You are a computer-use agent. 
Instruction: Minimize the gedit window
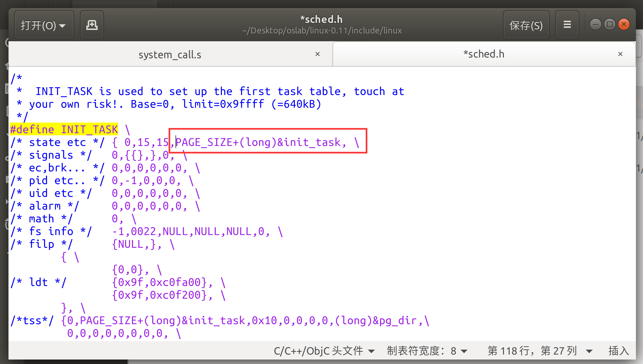tap(595, 25)
